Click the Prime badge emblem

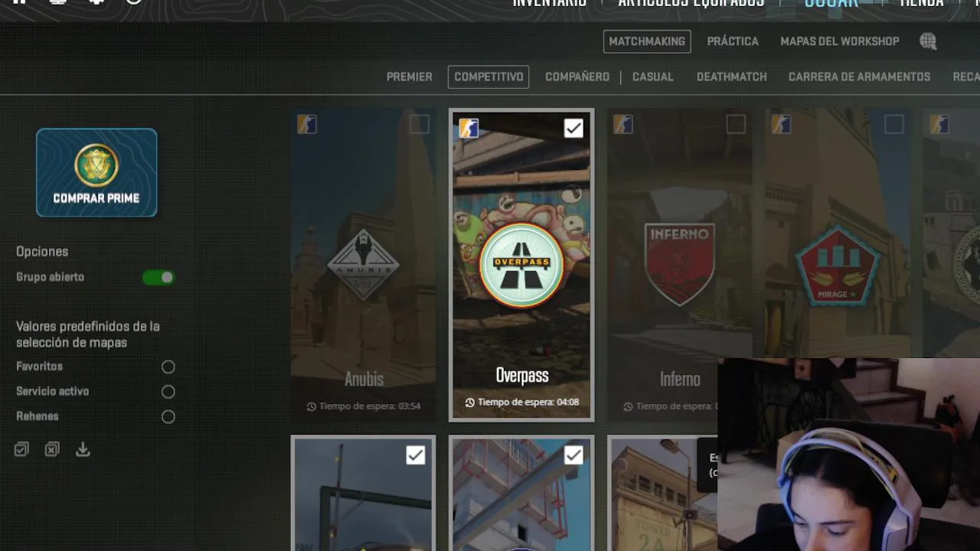point(96,165)
